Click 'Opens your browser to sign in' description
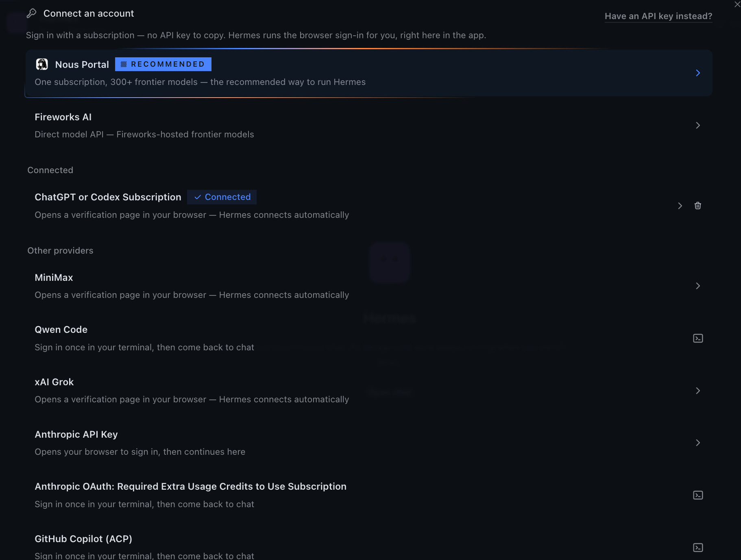This screenshot has width=741, height=560. pos(140,452)
